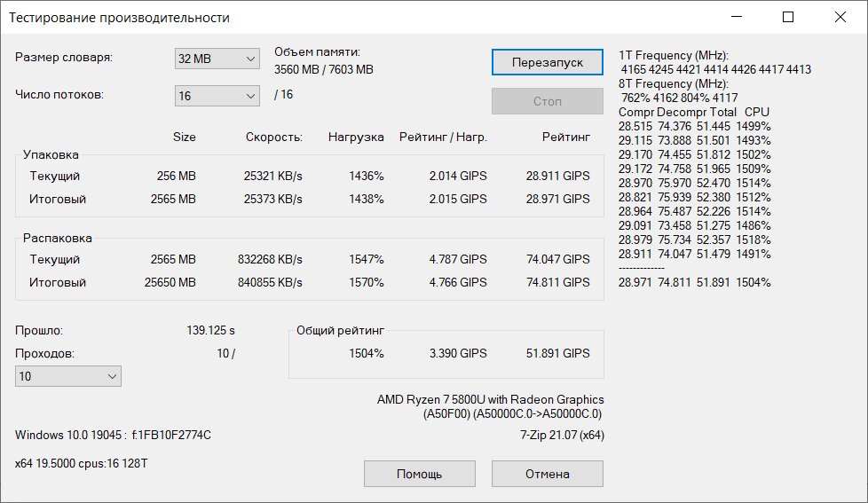Viewport: 868px width, 503px height.
Task: Click the elapsed time value 139.125 s
Action: pyautogui.click(x=210, y=330)
